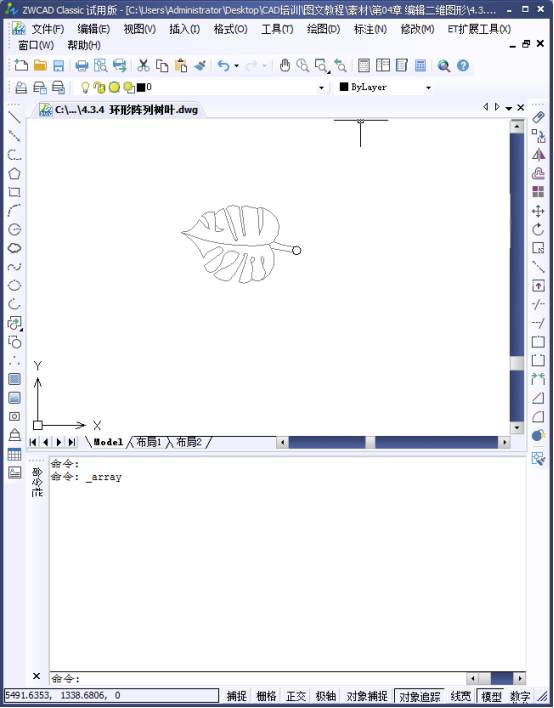
Task: Click the Rotate tool icon
Action: (538, 229)
